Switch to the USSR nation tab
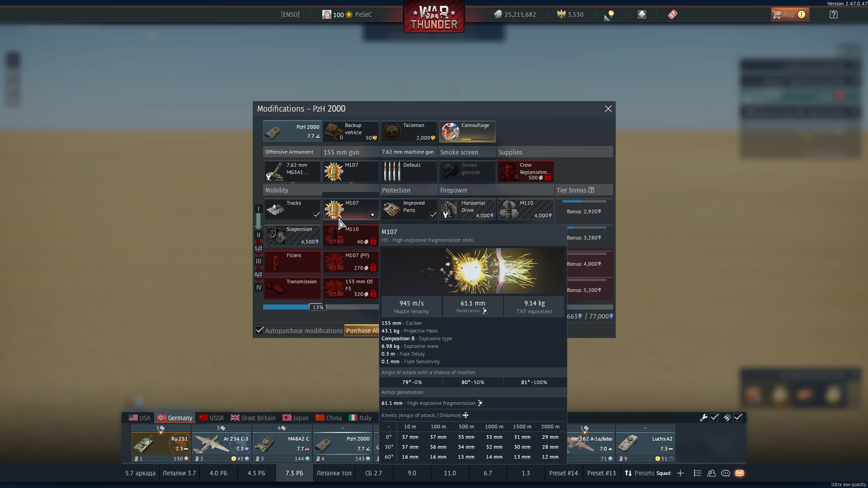 point(212,418)
